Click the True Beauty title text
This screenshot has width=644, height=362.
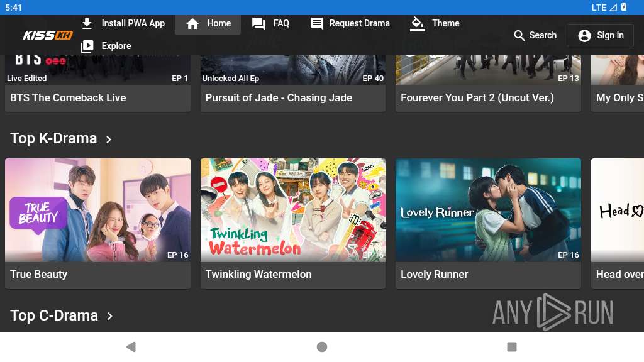click(38, 274)
